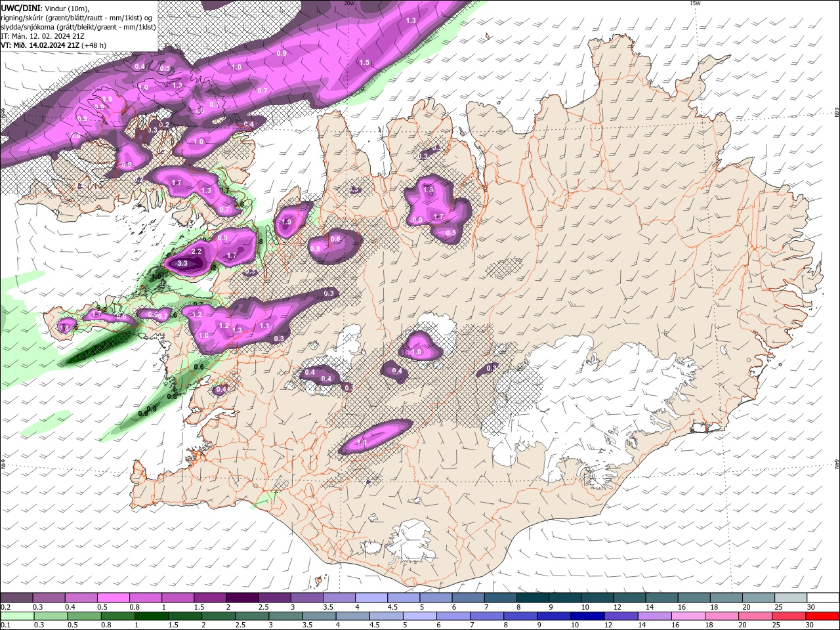Pick snow legend swatch between 14 and 16
The height and width of the screenshot is (630, 840).
point(661,598)
